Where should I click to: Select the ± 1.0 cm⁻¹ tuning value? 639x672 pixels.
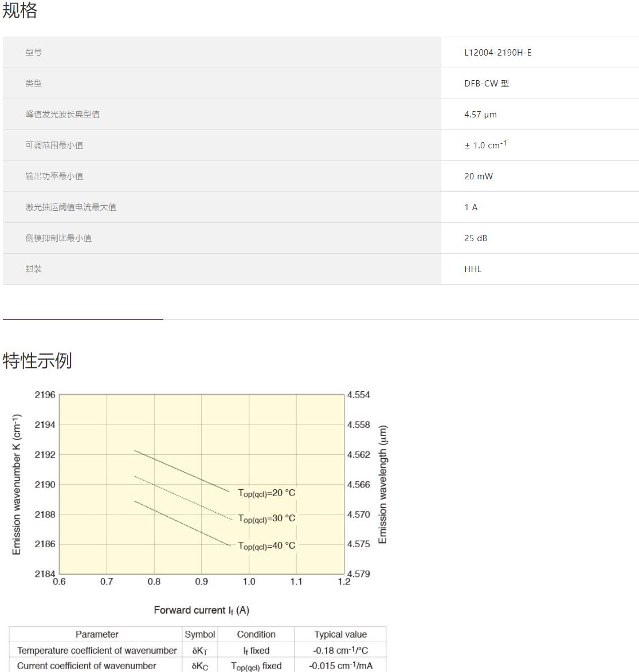point(485,145)
